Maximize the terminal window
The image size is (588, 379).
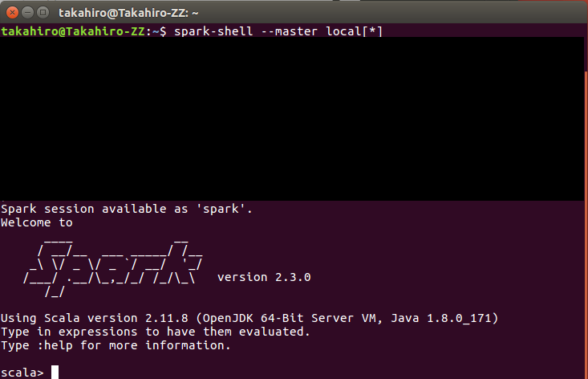[x=43, y=13]
